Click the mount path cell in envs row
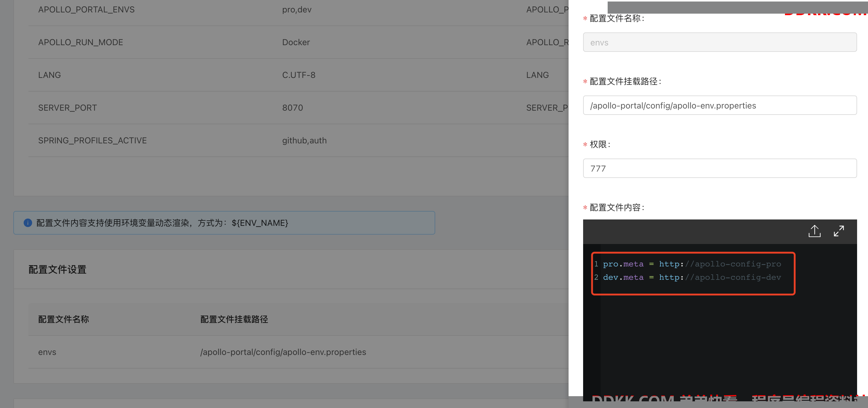Screen dimensions: 868x408 point(283,352)
